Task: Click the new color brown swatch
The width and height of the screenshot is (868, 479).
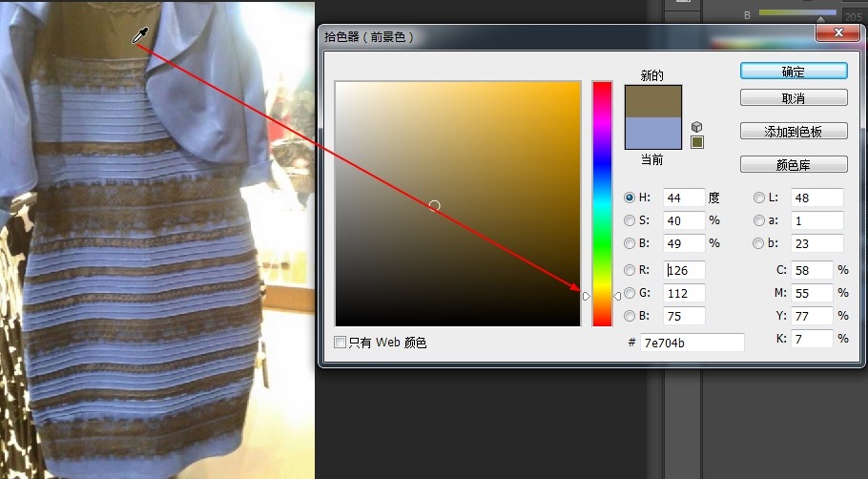Action: [x=653, y=102]
